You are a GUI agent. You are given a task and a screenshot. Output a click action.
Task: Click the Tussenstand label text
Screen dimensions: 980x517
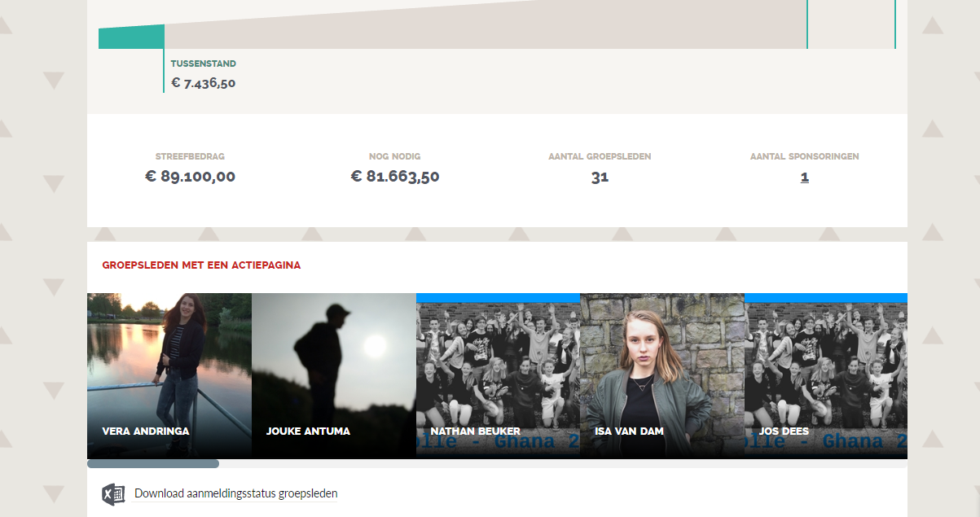click(x=204, y=64)
